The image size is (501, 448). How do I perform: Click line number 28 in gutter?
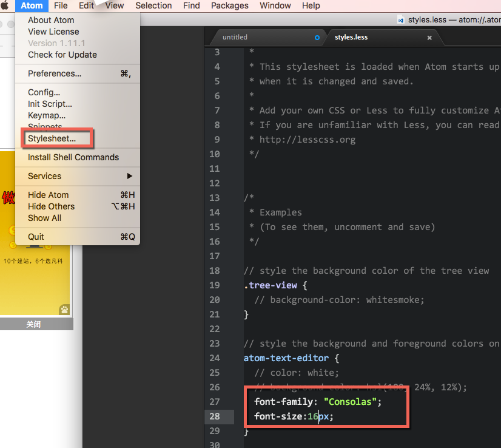point(214,416)
